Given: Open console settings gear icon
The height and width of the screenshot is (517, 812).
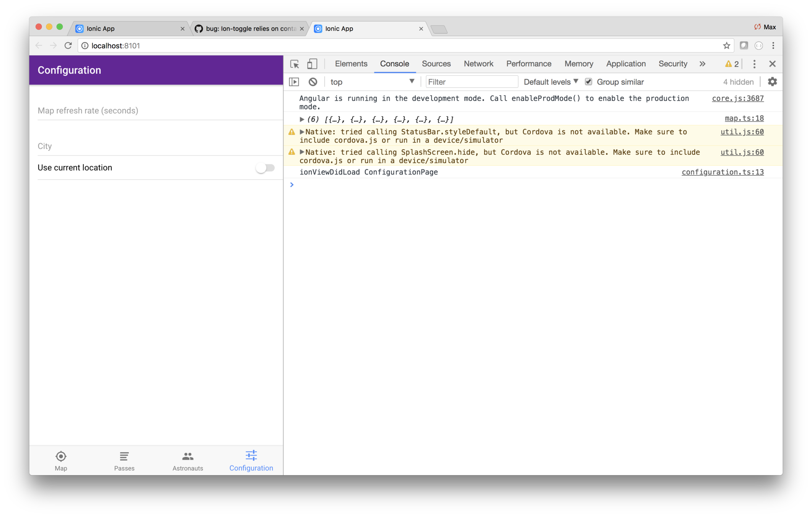Looking at the screenshot, I should coord(773,82).
